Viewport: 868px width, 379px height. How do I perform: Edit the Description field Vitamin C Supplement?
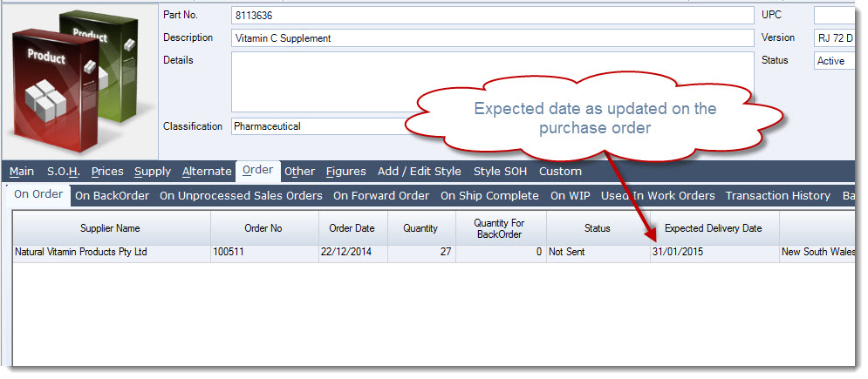(493, 38)
